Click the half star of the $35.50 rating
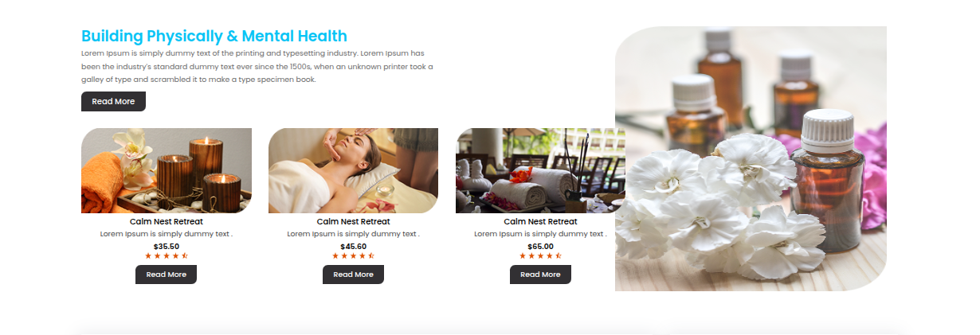The width and height of the screenshot is (980, 335). click(x=185, y=256)
